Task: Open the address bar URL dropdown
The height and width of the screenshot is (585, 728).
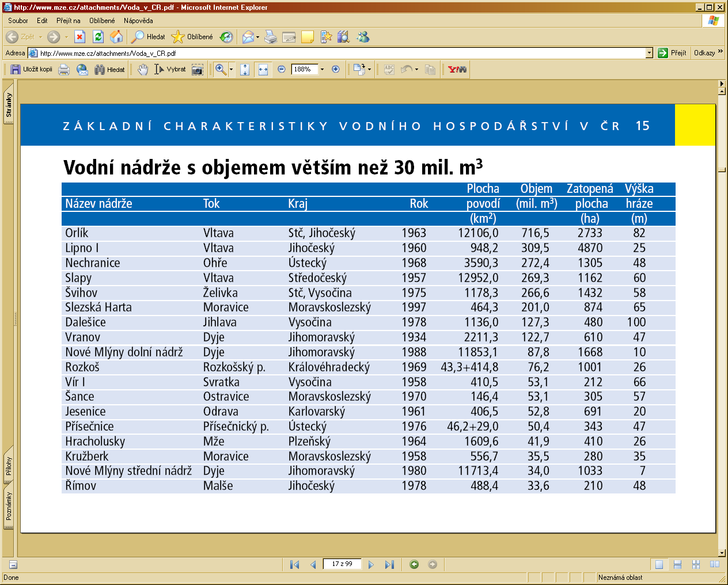Action: (649, 53)
